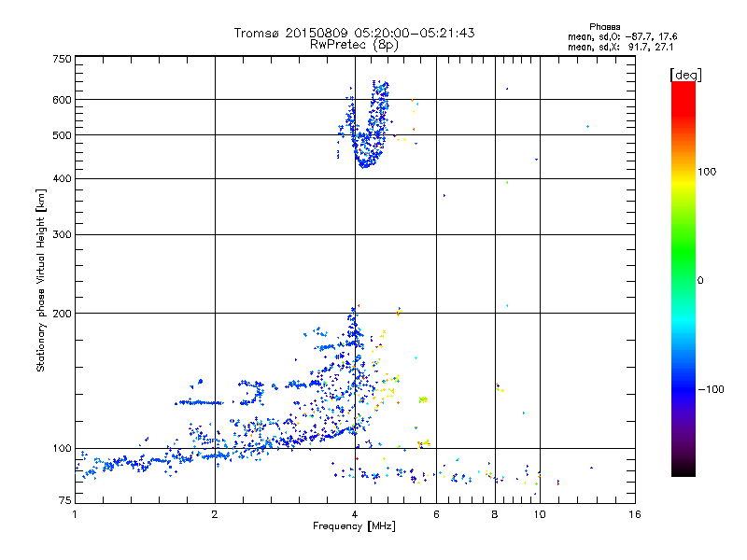Click the Frequency [MHz] axis label
The image size is (747, 560).
coord(354,528)
